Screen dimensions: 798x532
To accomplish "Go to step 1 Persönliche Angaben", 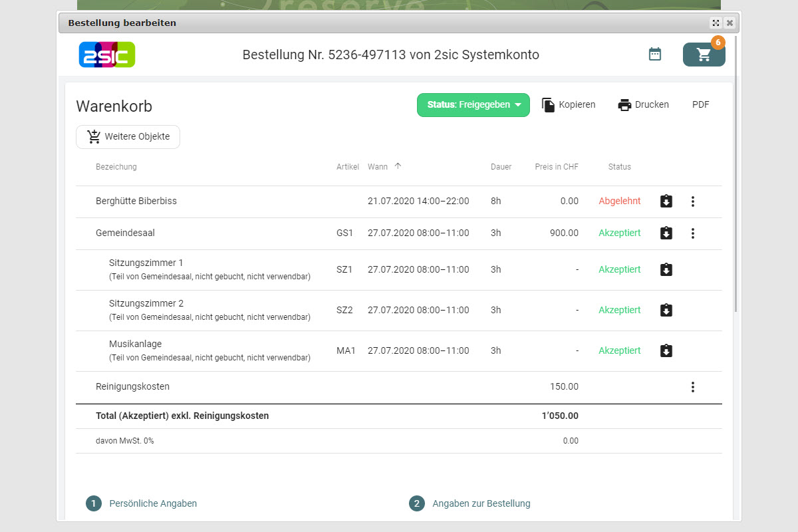I will click(x=152, y=503).
